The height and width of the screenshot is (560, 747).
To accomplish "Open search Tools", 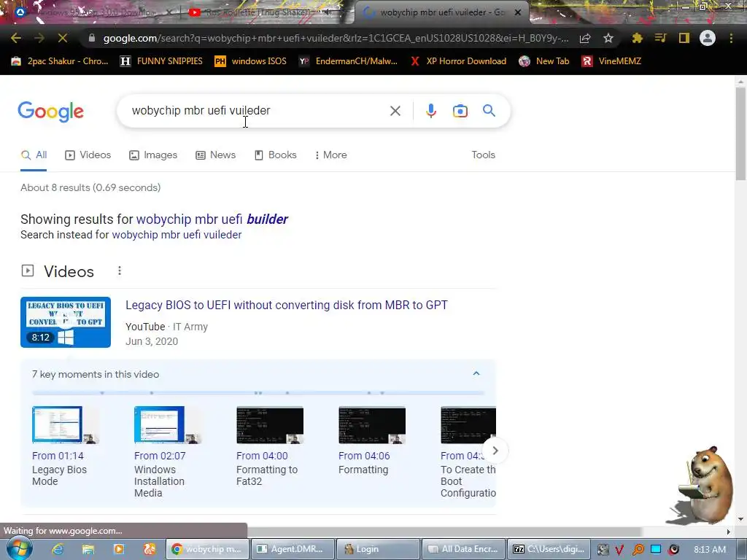I will click(483, 155).
